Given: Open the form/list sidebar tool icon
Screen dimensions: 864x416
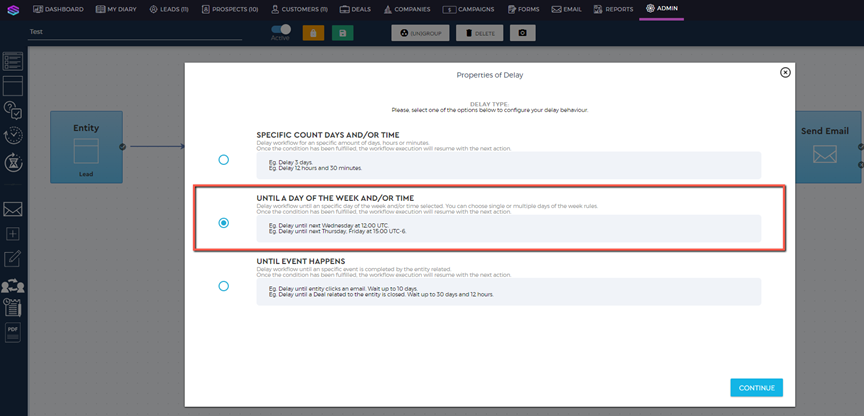Looking at the screenshot, I should pos(13,61).
